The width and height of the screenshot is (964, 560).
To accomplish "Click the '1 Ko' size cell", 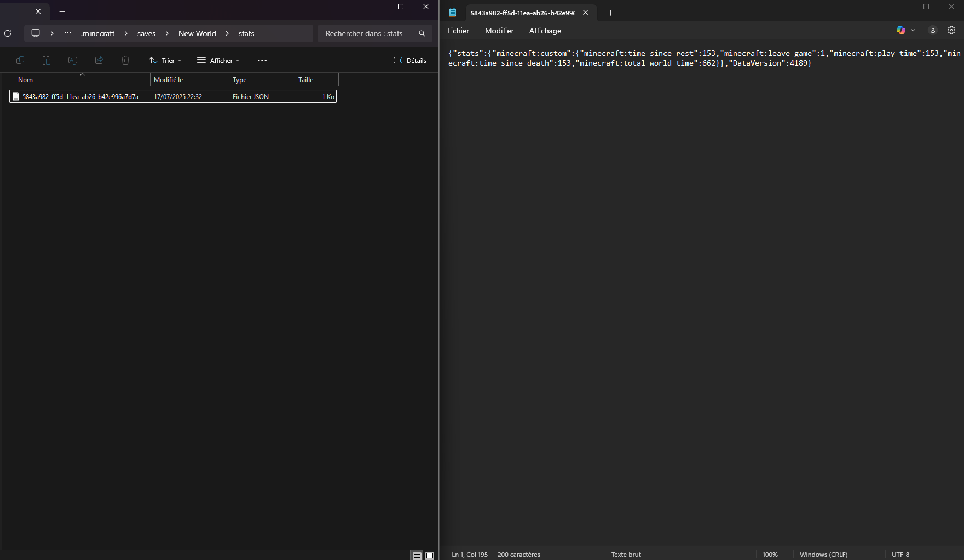I will pos(328,96).
